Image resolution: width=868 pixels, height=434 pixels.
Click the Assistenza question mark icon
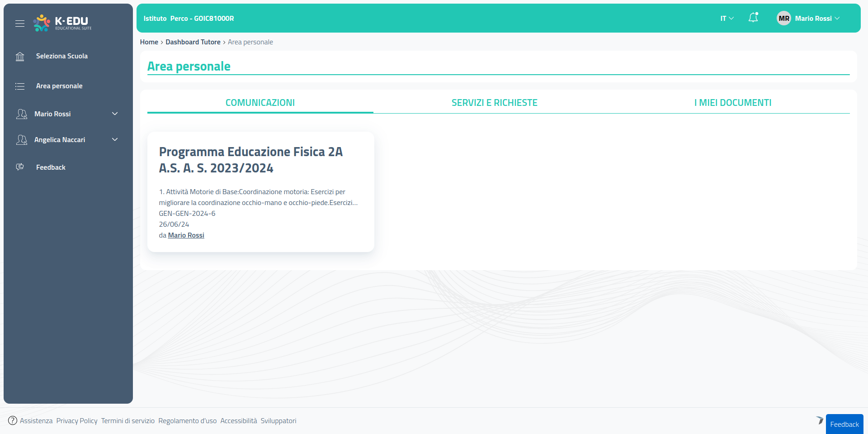click(13, 420)
